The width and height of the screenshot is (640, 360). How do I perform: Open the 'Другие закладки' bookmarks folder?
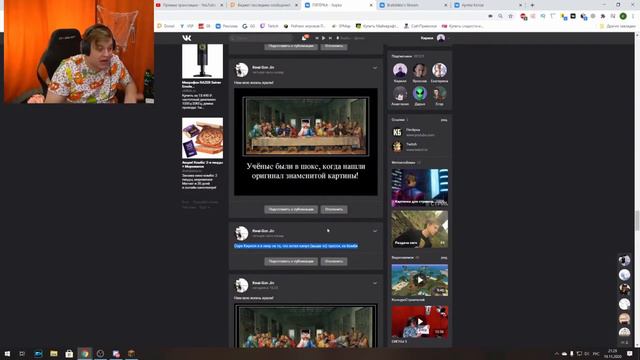pos(618,26)
